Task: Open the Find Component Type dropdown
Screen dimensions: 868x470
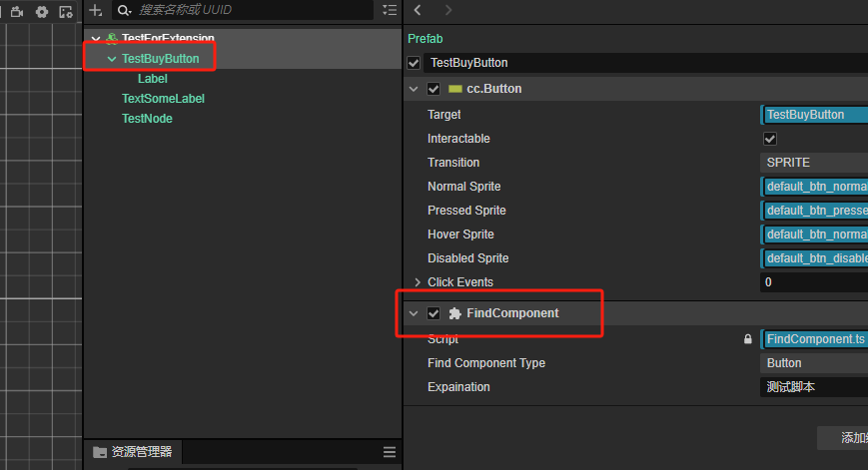Action: (x=813, y=363)
